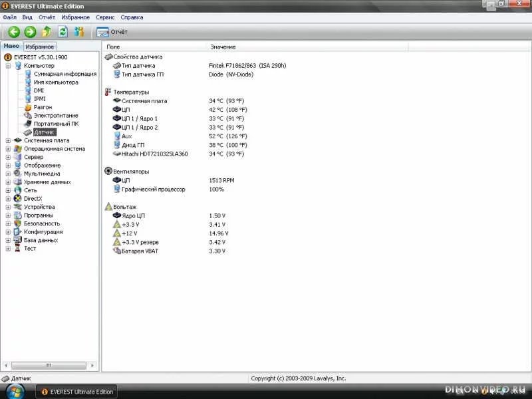Click the fan icon beside Вентиляторы
The image size is (532, 399).
coord(108,172)
